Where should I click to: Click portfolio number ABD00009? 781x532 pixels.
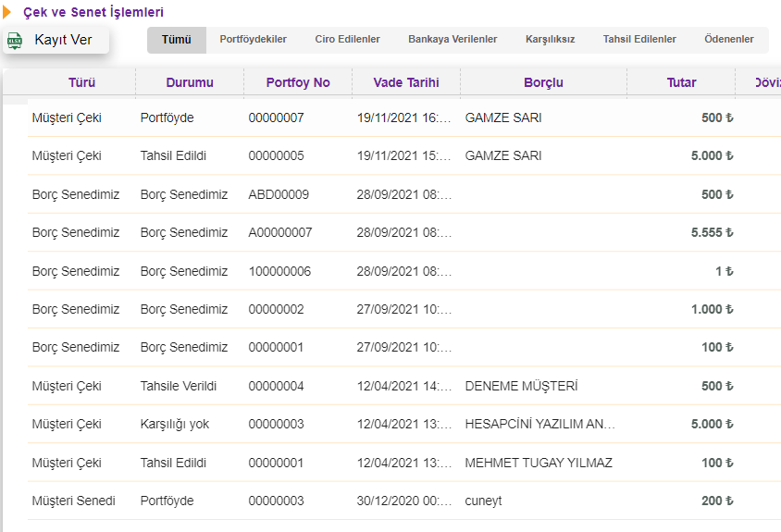[x=279, y=194]
